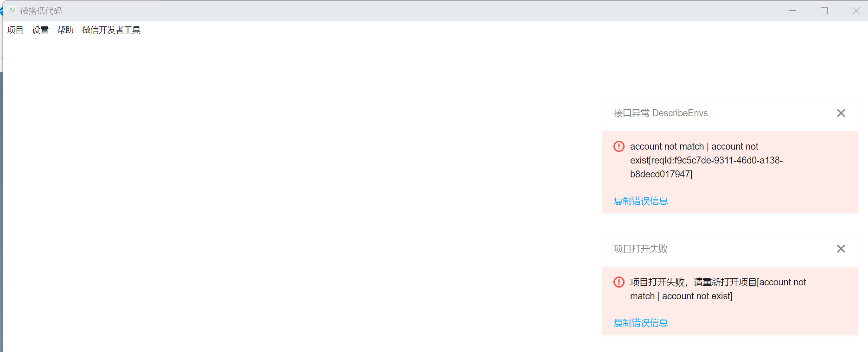The image size is (868, 352).
Task: Click the 请重新打开项目 error message text
Action: pyautogui.click(x=718, y=289)
